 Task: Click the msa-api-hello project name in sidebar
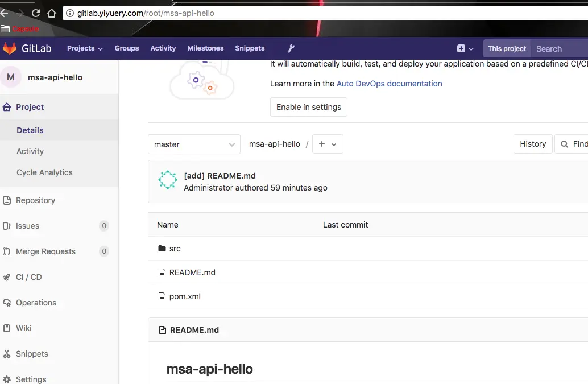pos(55,77)
